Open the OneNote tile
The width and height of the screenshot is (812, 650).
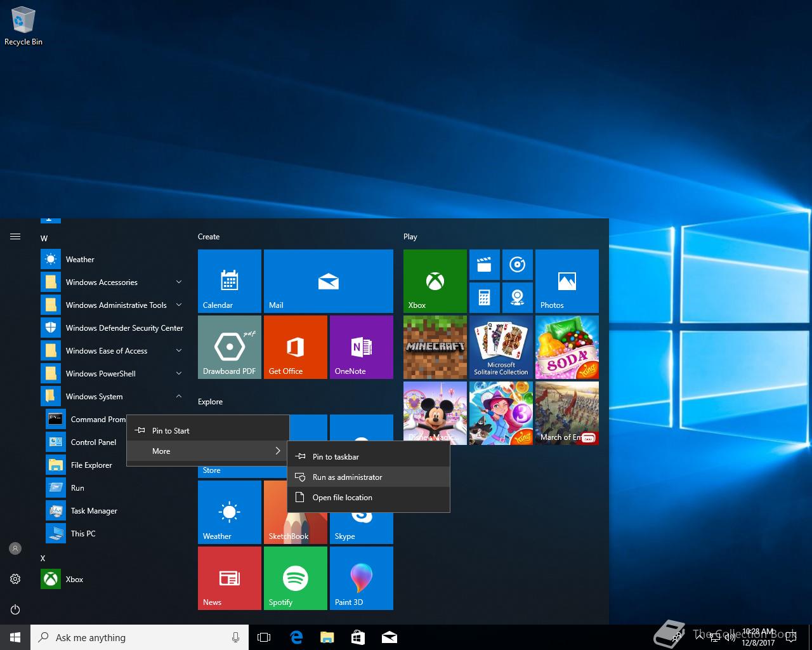tap(361, 347)
